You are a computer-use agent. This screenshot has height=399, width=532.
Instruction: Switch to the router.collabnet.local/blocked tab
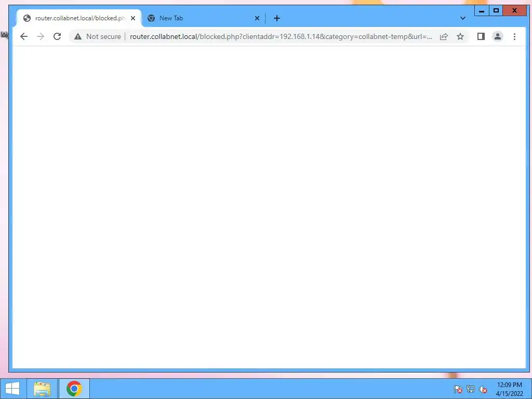79,18
